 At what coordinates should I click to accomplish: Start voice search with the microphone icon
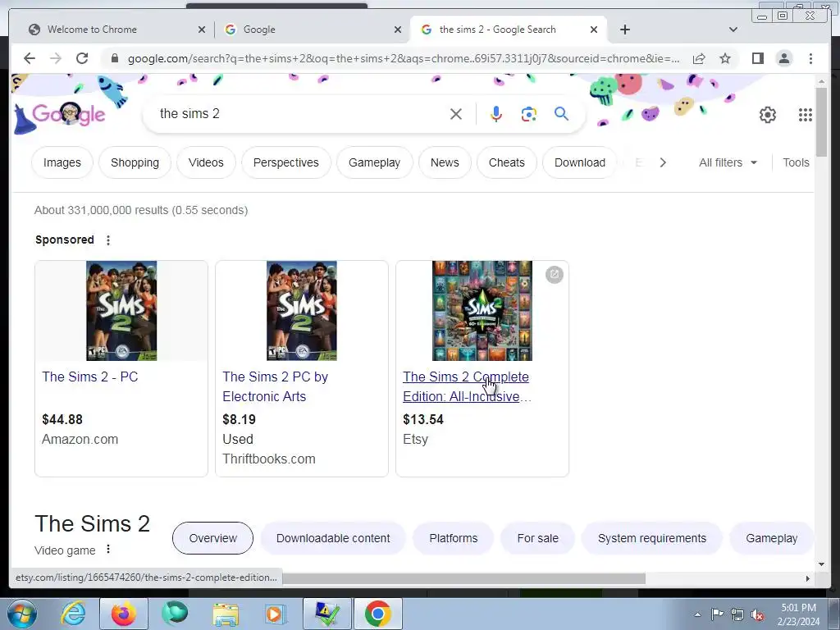click(x=496, y=114)
